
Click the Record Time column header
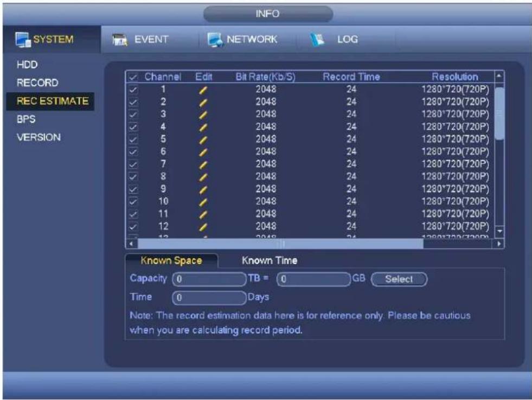tap(351, 77)
